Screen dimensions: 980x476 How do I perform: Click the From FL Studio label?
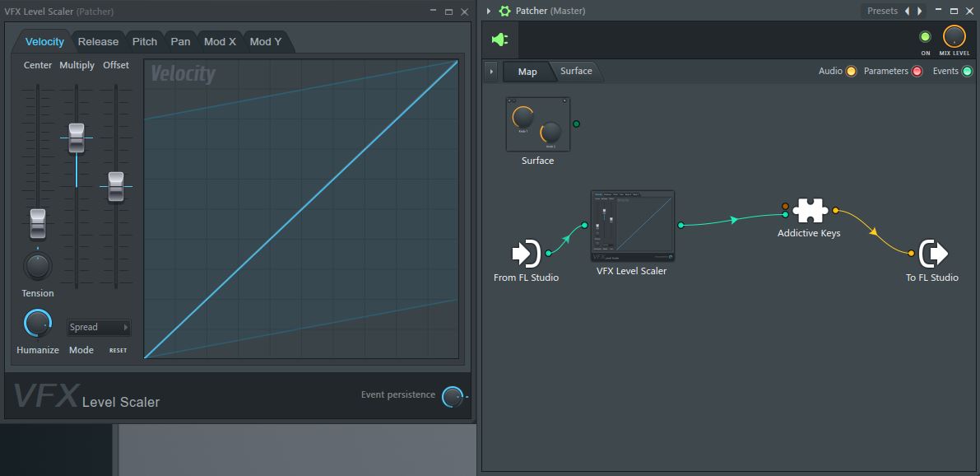click(x=527, y=278)
